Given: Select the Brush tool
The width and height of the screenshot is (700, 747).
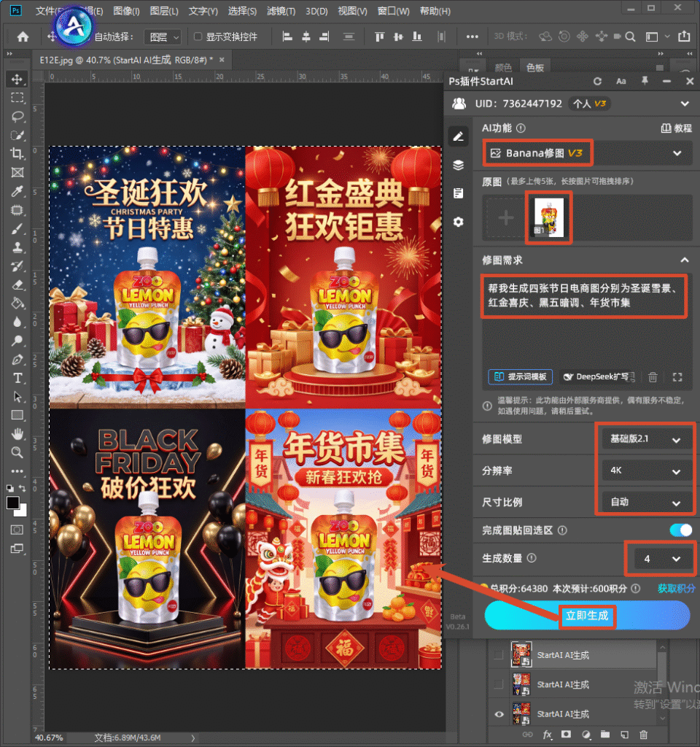Looking at the screenshot, I should click(17, 228).
